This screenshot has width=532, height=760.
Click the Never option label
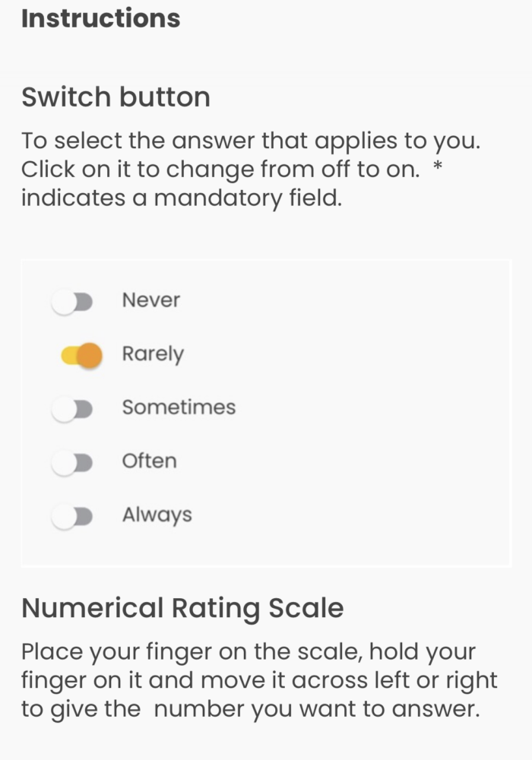coord(151,300)
